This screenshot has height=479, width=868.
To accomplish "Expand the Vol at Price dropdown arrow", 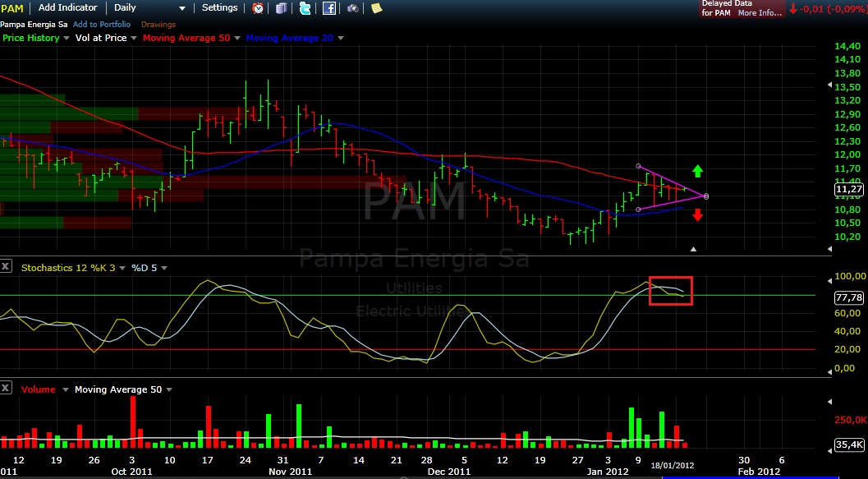I will tap(133, 39).
